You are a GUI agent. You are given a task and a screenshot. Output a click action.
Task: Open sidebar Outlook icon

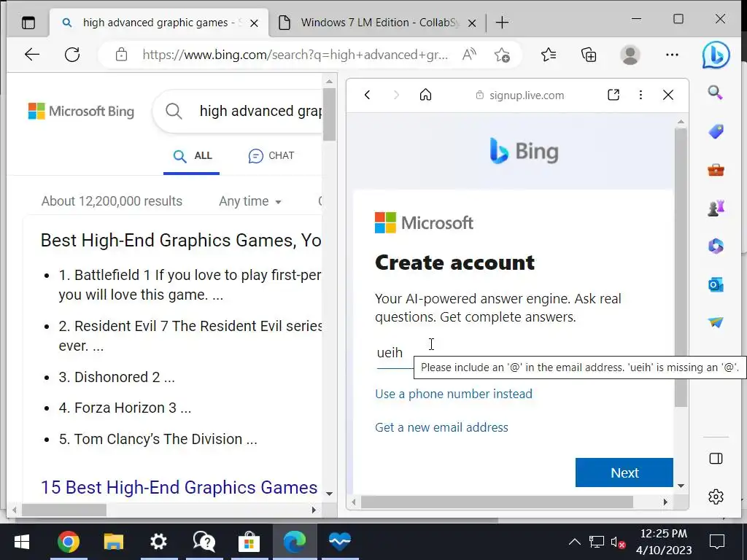click(716, 284)
